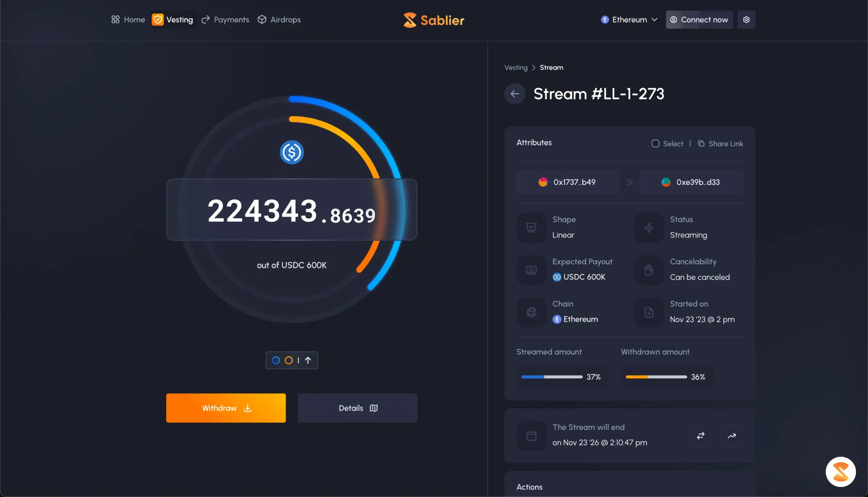Viewport: 868px width, 497px height.
Task: Click Vesting in the breadcrumb
Action: 516,68
